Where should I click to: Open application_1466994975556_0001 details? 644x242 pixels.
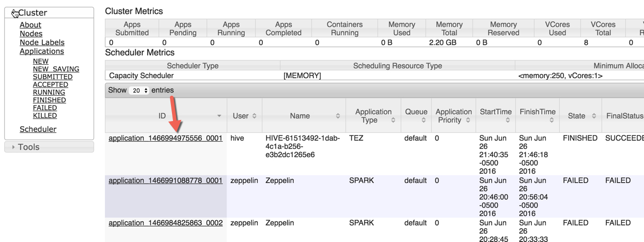165,139
